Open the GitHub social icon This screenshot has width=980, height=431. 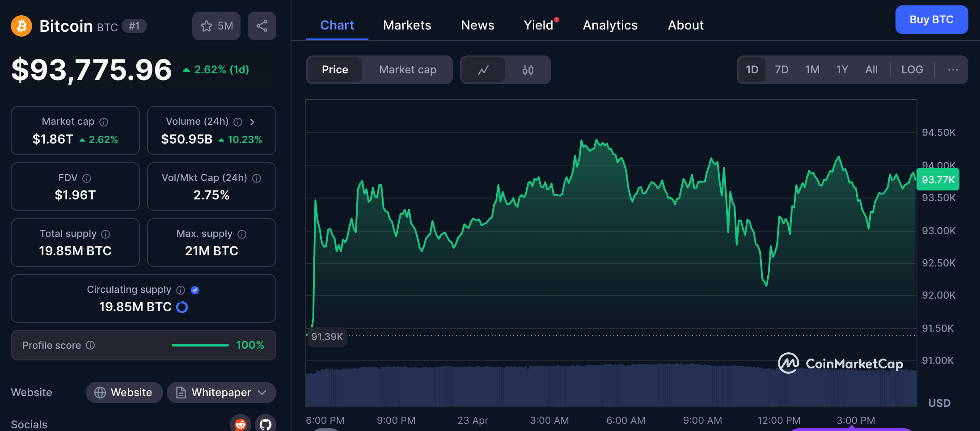[x=266, y=424]
